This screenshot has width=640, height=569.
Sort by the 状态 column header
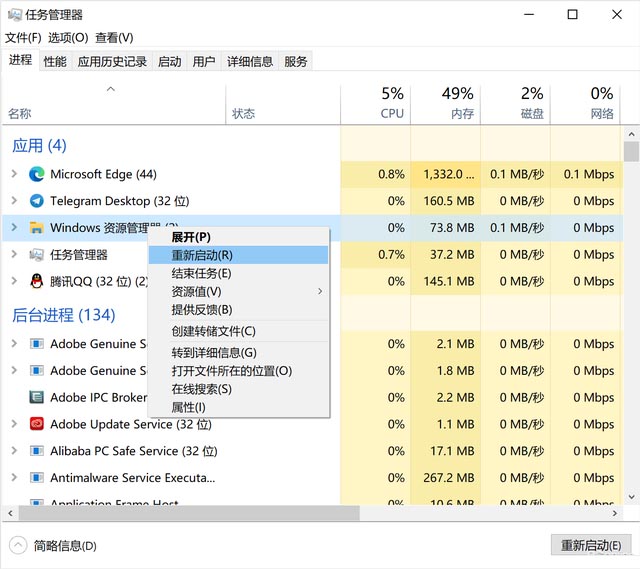[283, 104]
